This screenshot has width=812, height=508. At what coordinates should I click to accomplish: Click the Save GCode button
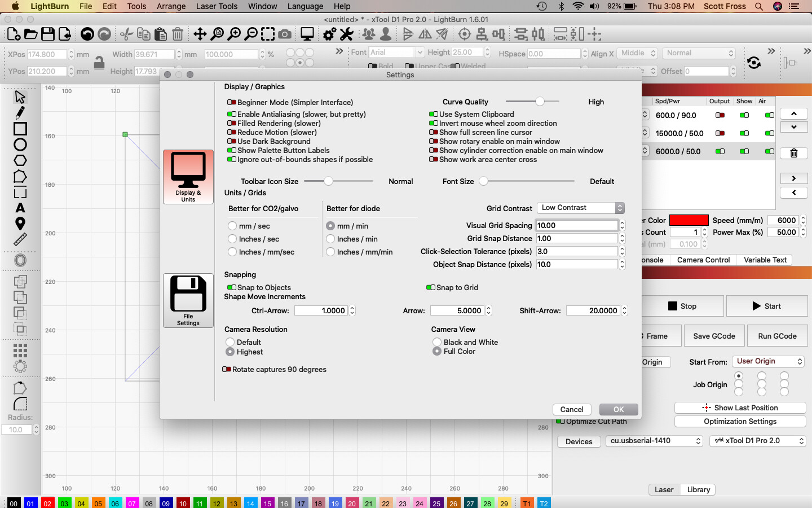(714, 336)
